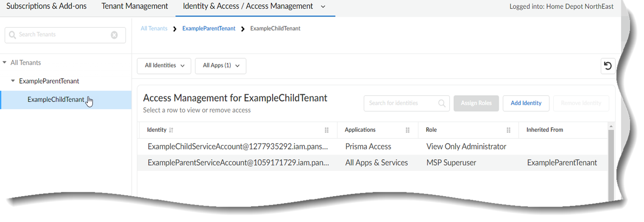Open the All Identities dropdown
The width and height of the screenshot is (644, 222).
(x=164, y=66)
